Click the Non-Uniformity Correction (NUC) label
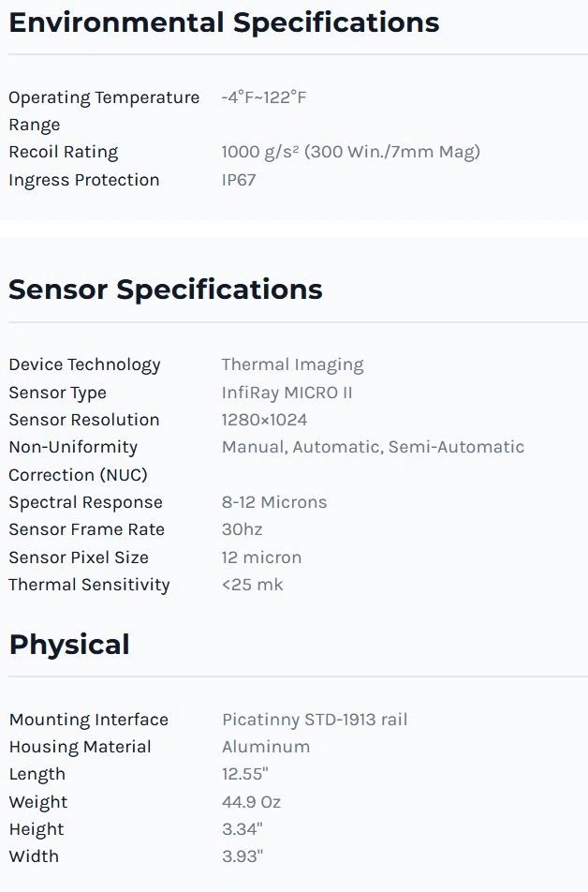This screenshot has width=588, height=892. point(78,461)
